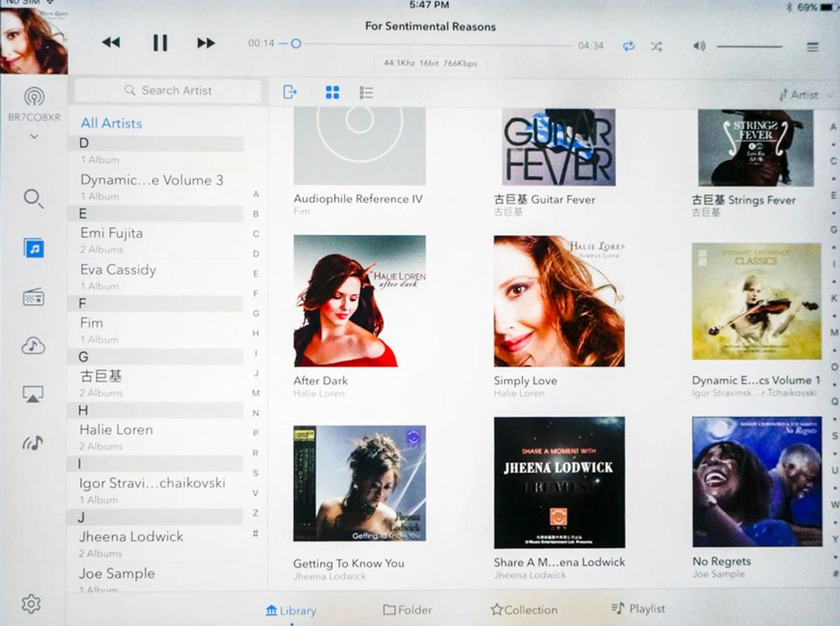Open AirPlay sidebar icon
Screen dimensions: 840x626
click(33, 394)
